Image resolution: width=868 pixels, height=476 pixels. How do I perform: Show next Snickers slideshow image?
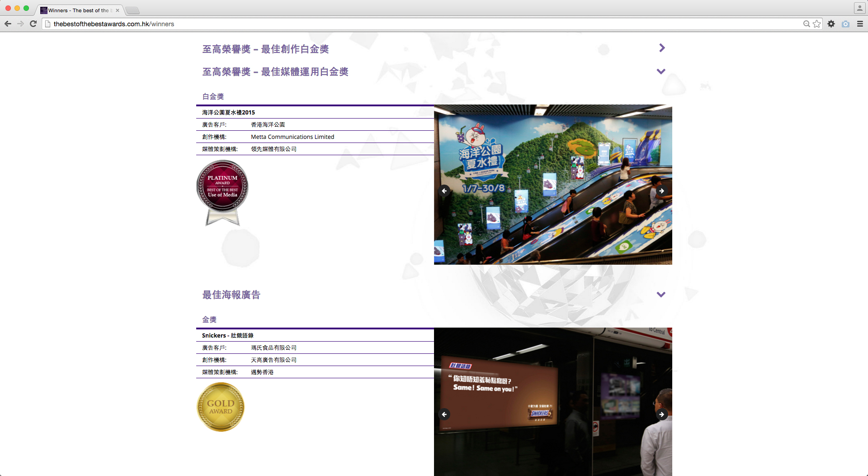(x=661, y=414)
